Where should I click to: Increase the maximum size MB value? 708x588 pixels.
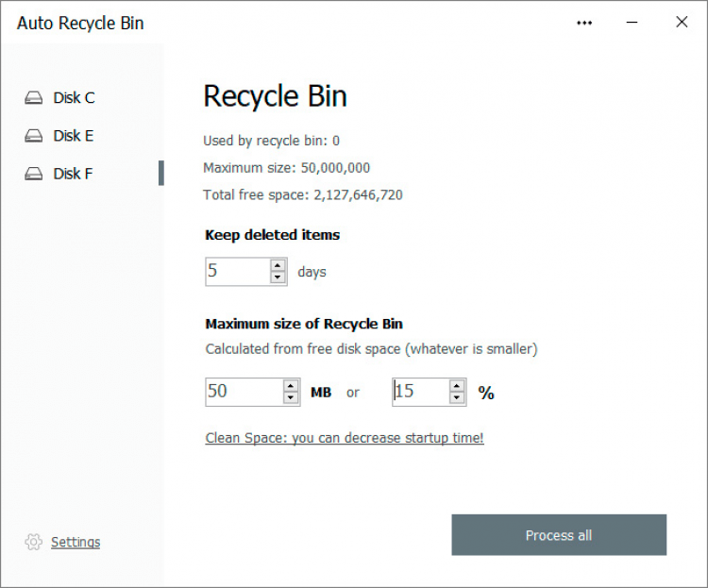click(x=291, y=385)
